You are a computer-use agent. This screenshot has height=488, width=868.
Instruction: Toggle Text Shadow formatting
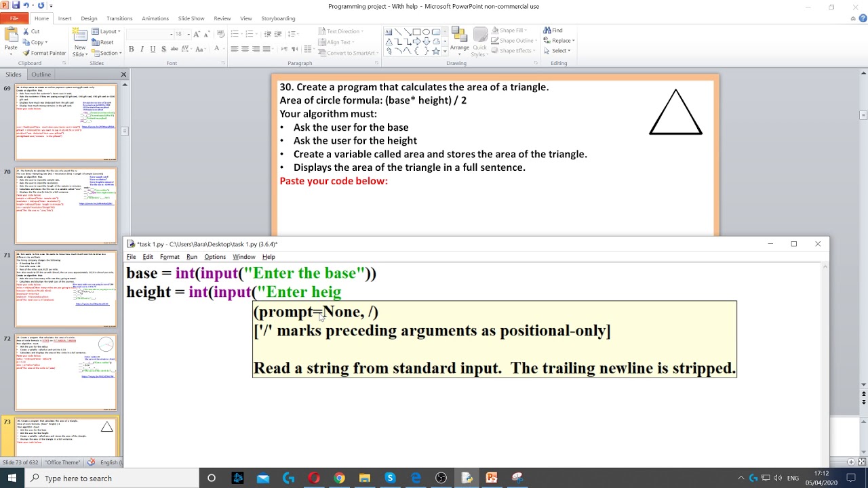click(163, 49)
